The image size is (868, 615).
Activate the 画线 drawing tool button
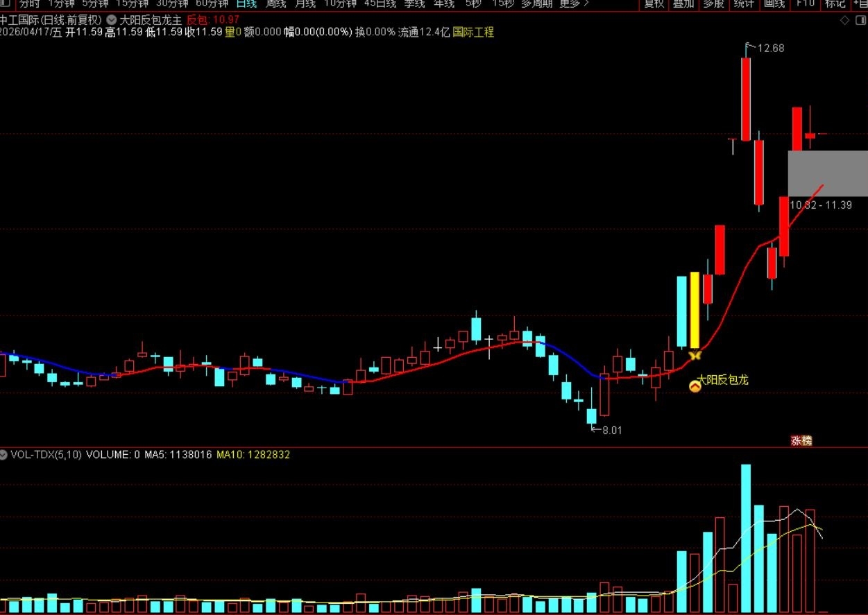coord(774,3)
